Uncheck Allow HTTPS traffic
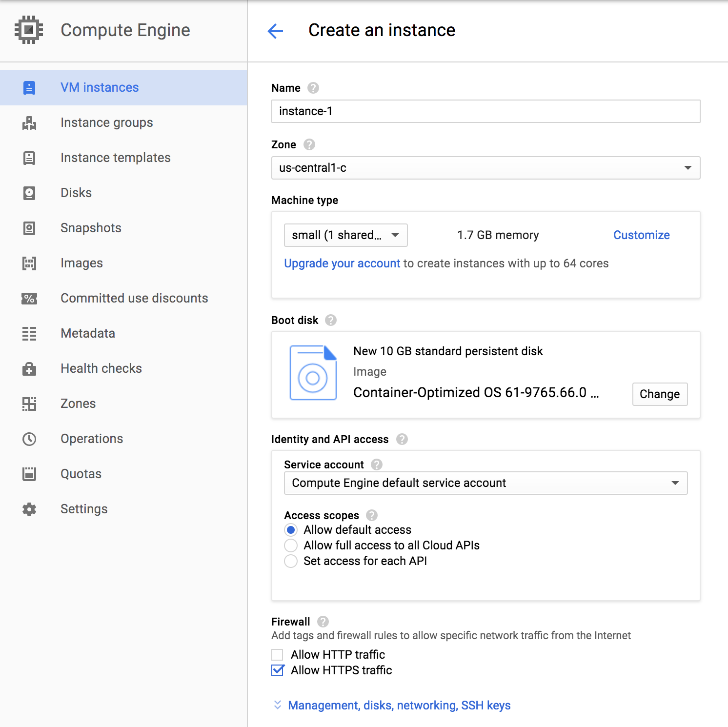The width and height of the screenshot is (728, 727). (x=278, y=670)
